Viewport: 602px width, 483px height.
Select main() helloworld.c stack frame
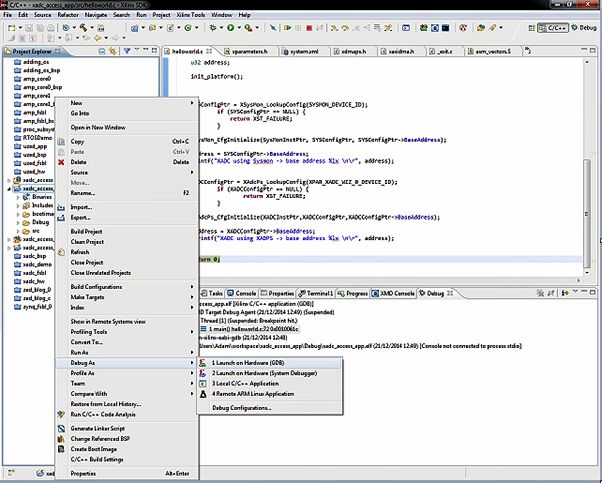point(250,329)
